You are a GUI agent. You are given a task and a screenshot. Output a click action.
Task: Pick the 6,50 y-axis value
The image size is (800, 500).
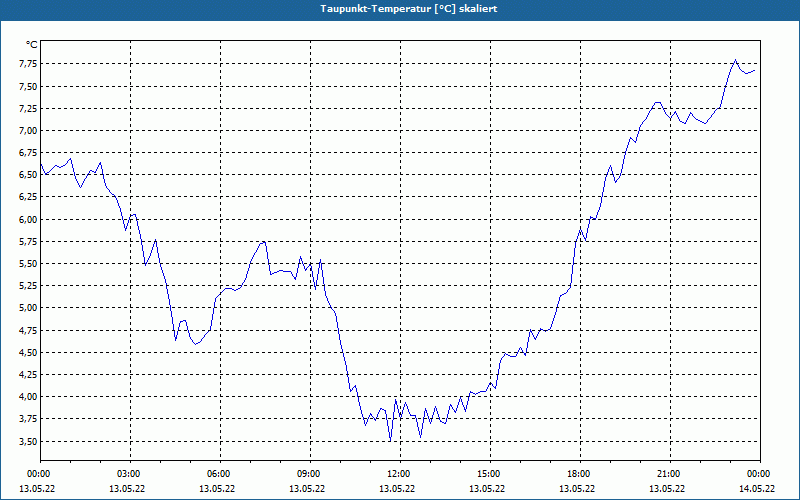[x=29, y=174]
